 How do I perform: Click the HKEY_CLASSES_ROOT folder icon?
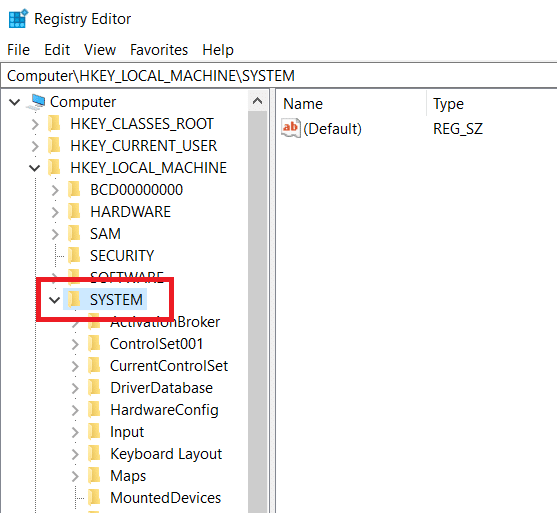pos(54,124)
